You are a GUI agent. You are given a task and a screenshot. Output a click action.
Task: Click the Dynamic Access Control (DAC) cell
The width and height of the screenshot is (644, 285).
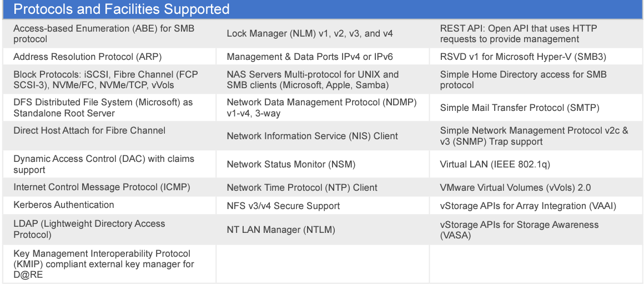104,164
